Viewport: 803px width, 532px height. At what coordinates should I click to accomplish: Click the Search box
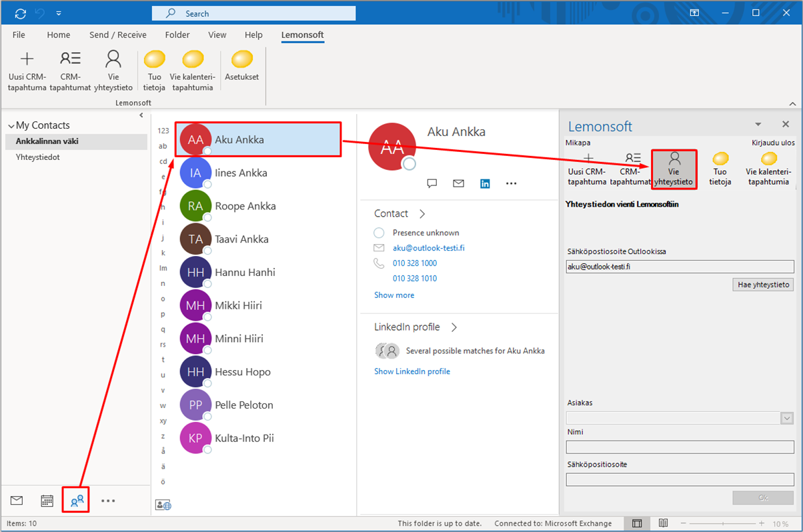(253, 13)
